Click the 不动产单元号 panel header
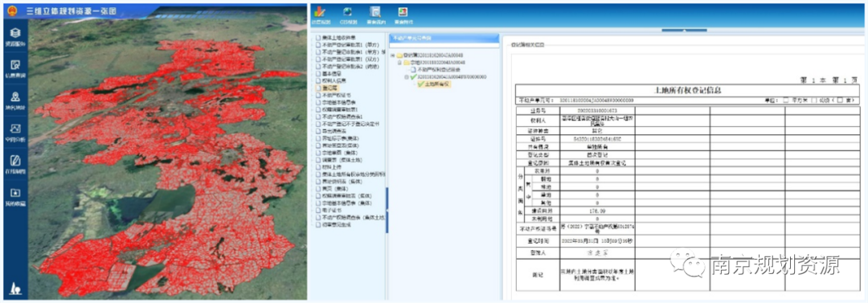This screenshot has width=868, height=303. (443, 38)
